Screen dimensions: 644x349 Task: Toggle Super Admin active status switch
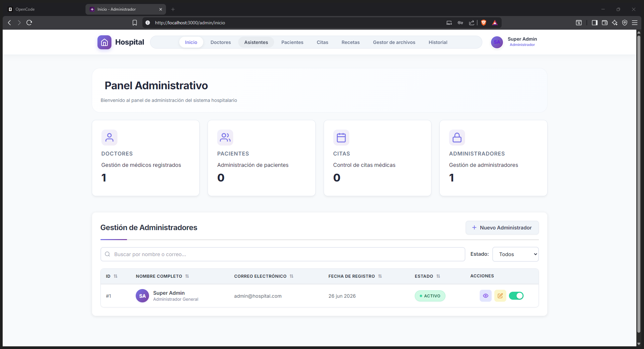pyautogui.click(x=516, y=296)
